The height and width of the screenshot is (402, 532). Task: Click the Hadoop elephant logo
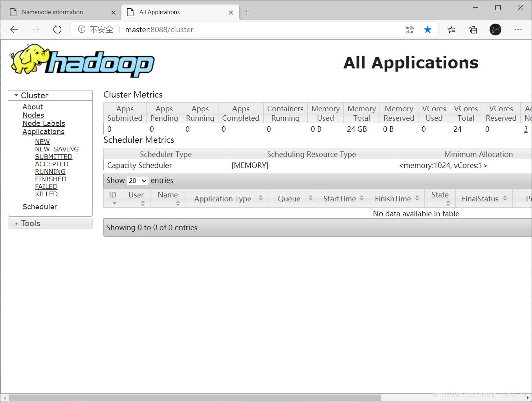point(82,61)
